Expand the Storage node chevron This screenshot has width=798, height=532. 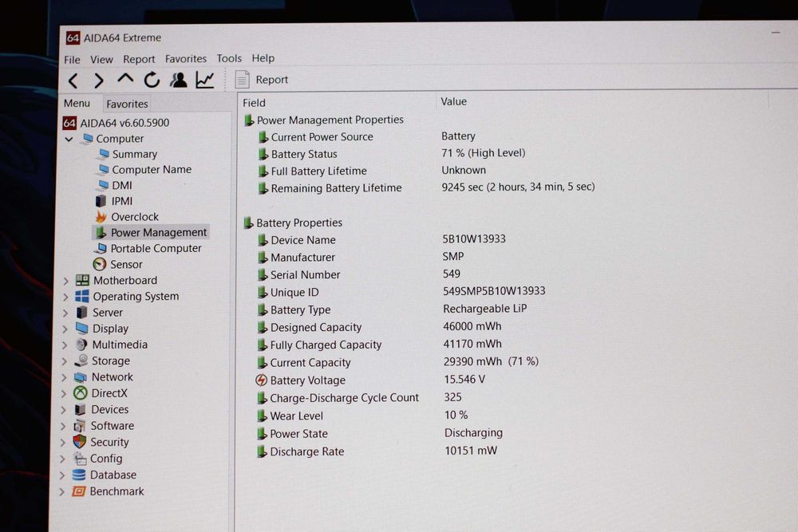[64, 361]
